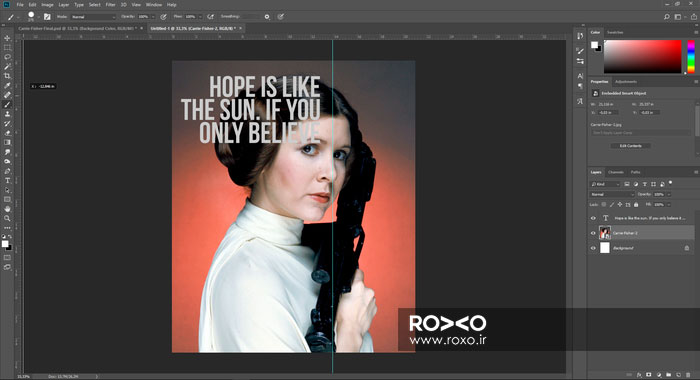Screen dimensions: 700x380
Task: Open the Layers panel Opacity dropdown
Action: pos(668,194)
